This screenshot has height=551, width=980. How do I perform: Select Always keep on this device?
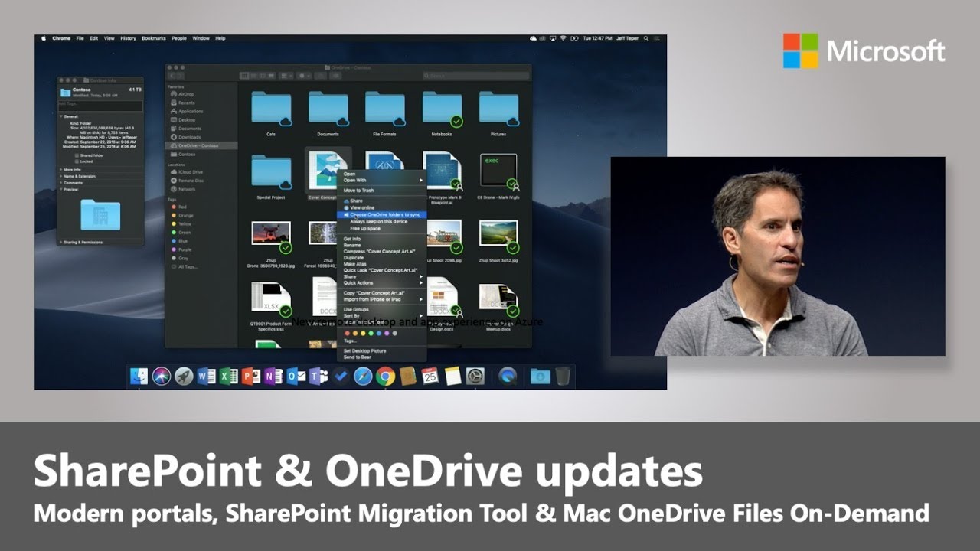coord(382,221)
